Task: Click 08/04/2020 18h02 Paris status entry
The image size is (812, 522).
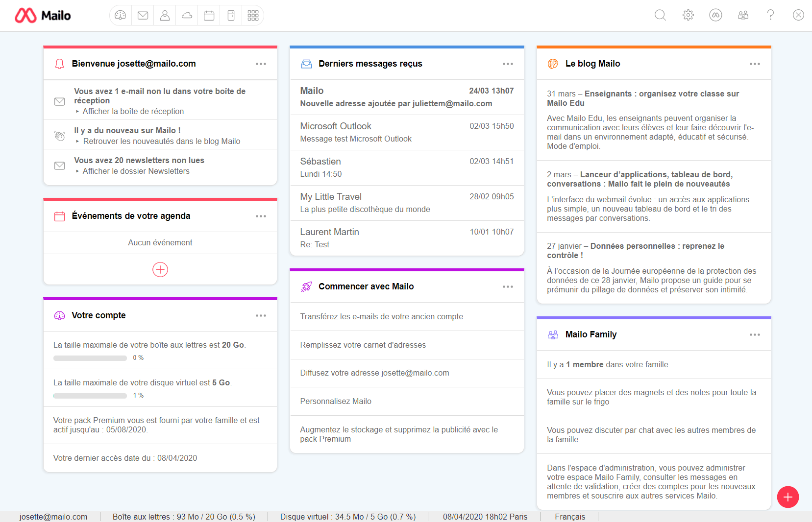Action: click(x=485, y=517)
